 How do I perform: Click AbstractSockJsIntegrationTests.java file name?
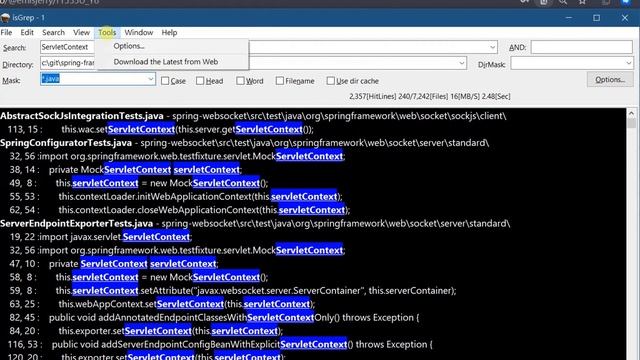pyautogui.click(x=82, y=116)
